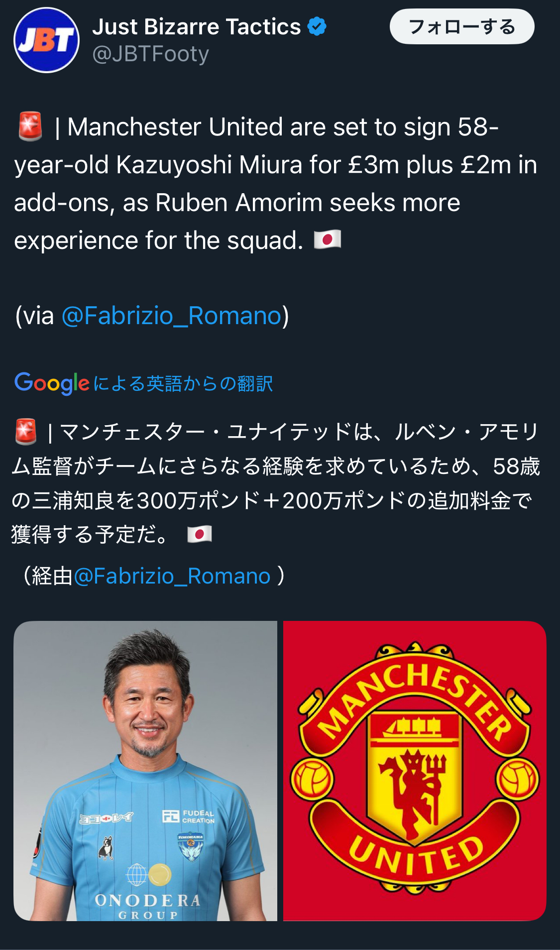Click the Japan flag after 獲得する予定だ。
Viewport: 560px width, 950px height.
200,534
